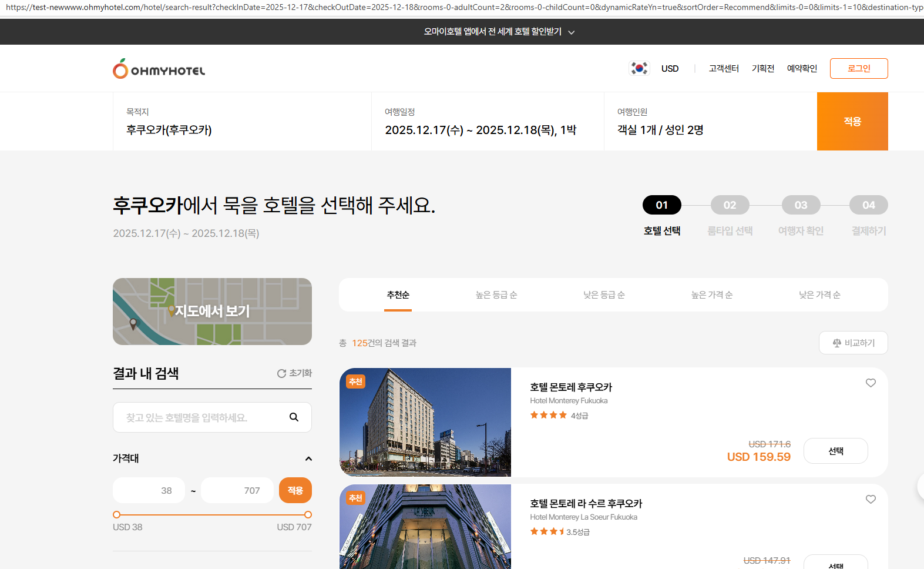Favorite 호텔 몬토레 라 수르 후쿠오카 heart
The height and width of the screenshot is (569, 924).
point(871,500)
